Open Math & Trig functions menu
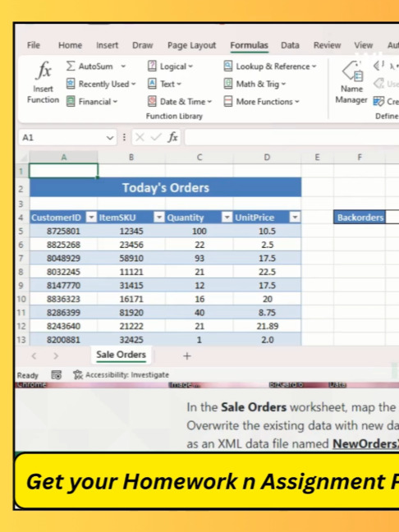This screenshot has width=399, height=532. click(x=255, y=84)
